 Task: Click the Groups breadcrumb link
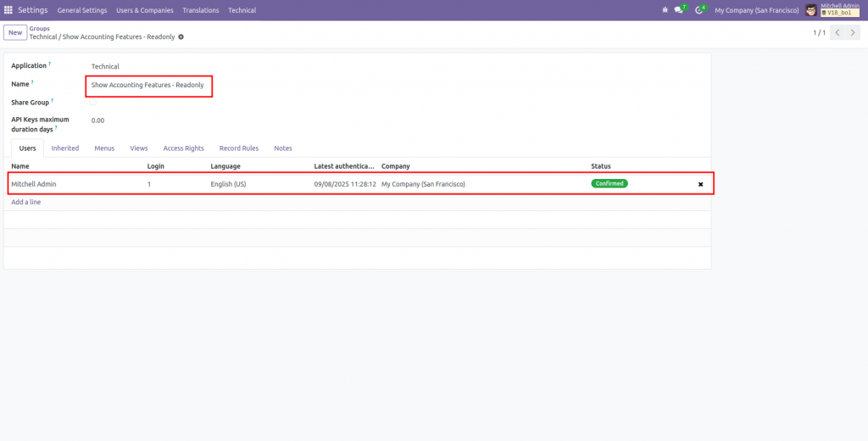point(39,28)
